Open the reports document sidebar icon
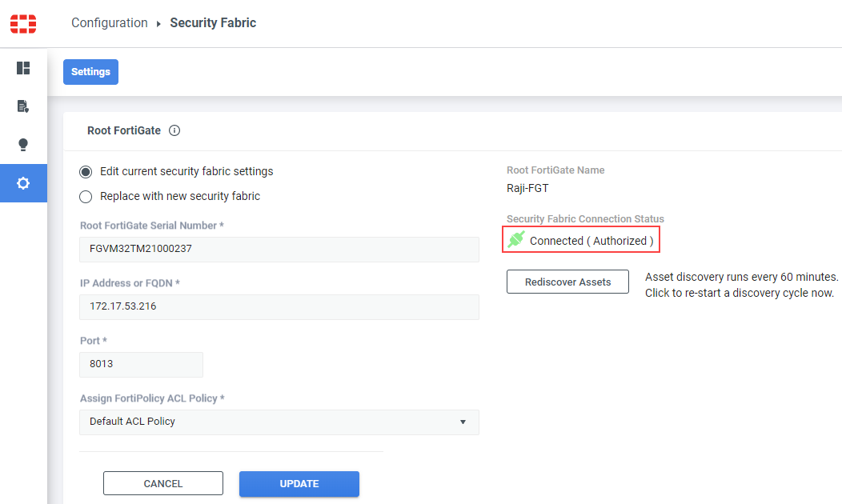This screenshot has height=504, width=842. pyautogui.click(x=23, y=106)
